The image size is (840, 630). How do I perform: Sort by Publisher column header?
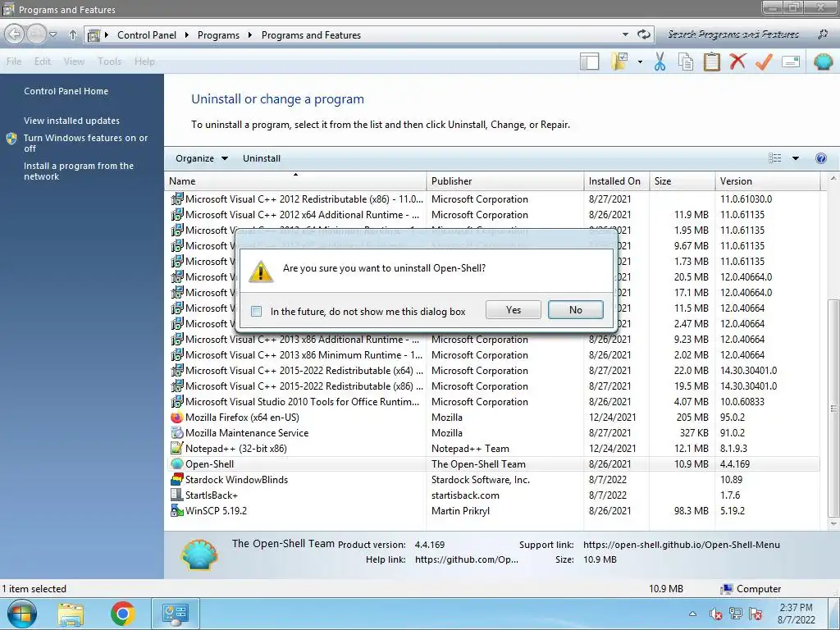click(505, 181)
